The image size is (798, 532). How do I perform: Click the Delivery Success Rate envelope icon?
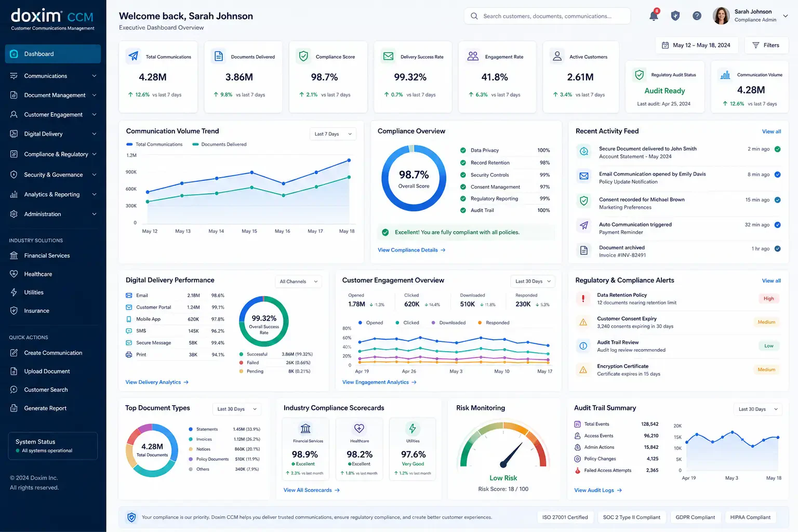tap(388, 56)
